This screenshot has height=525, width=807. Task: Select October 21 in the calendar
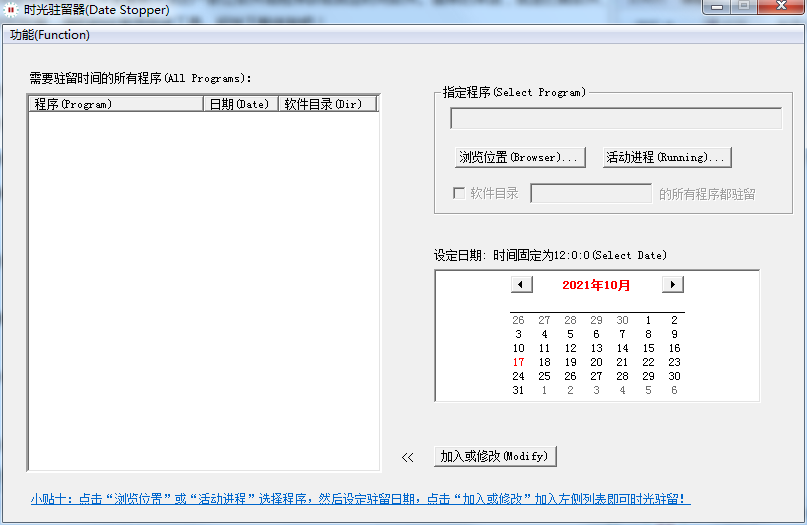click(622, 362)
